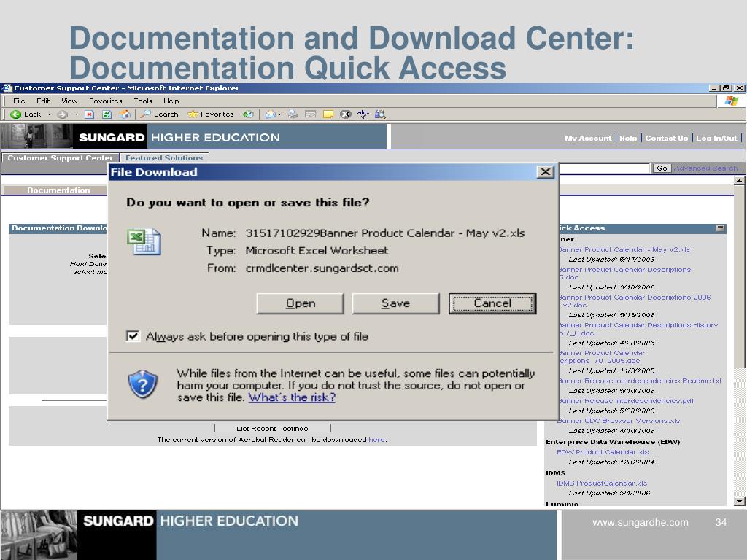Click the round X messenger icon
This screenshot has width=747, height=560.
tap(345, 114)
